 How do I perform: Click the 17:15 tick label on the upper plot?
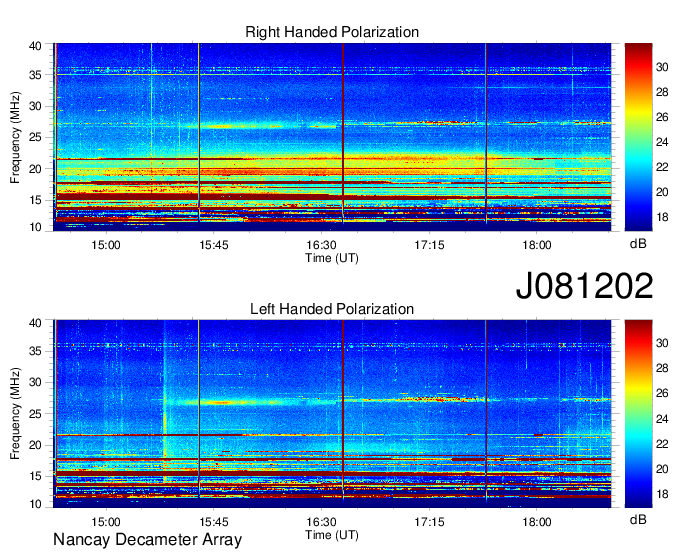429,245
